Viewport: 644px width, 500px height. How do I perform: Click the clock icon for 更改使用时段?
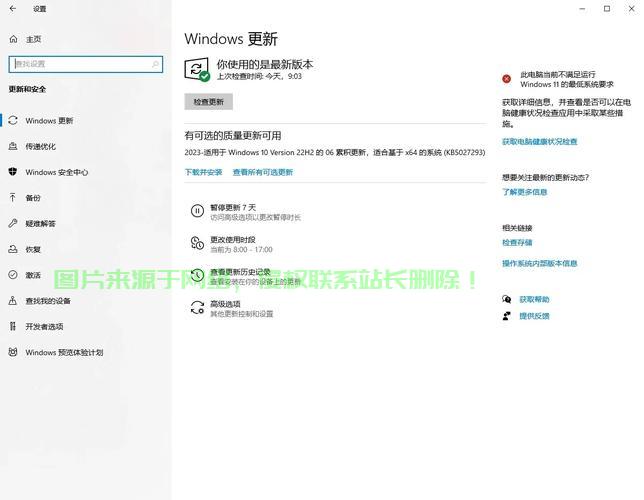197,243
